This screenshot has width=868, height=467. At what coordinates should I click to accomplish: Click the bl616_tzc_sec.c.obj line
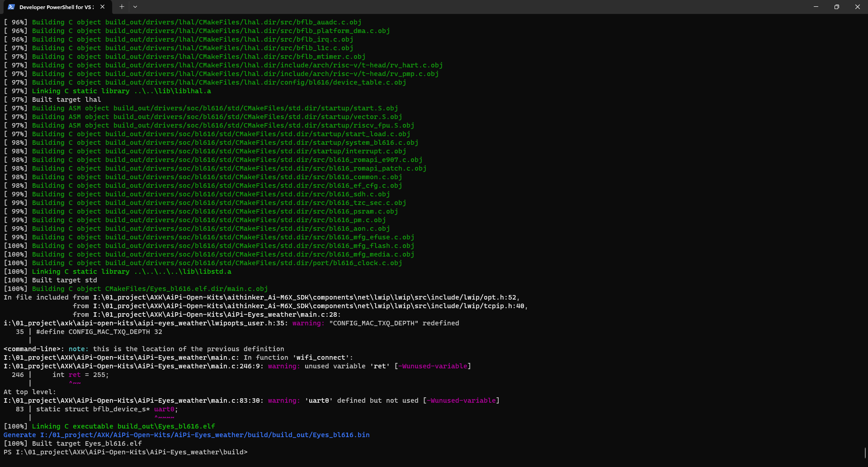pos(205,203)
